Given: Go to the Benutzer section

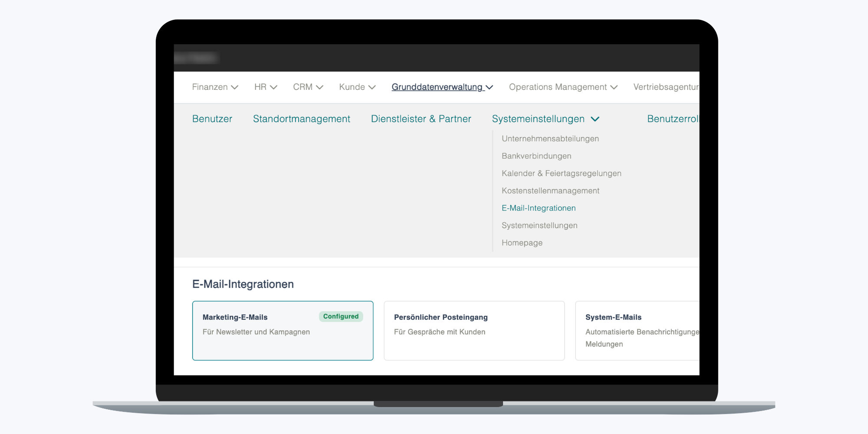Looking at the screenshot, I should pyautogui.click(x=212, y=119).
